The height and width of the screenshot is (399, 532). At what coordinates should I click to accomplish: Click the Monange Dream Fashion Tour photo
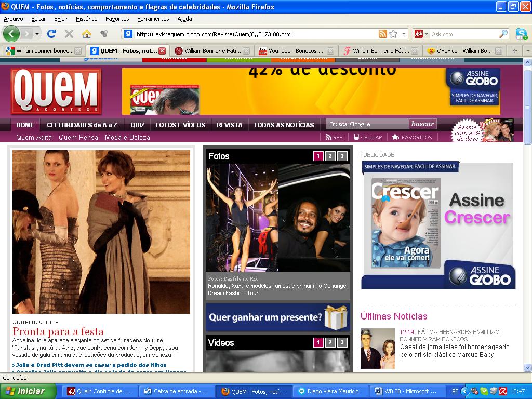click(x=278, y=218)
